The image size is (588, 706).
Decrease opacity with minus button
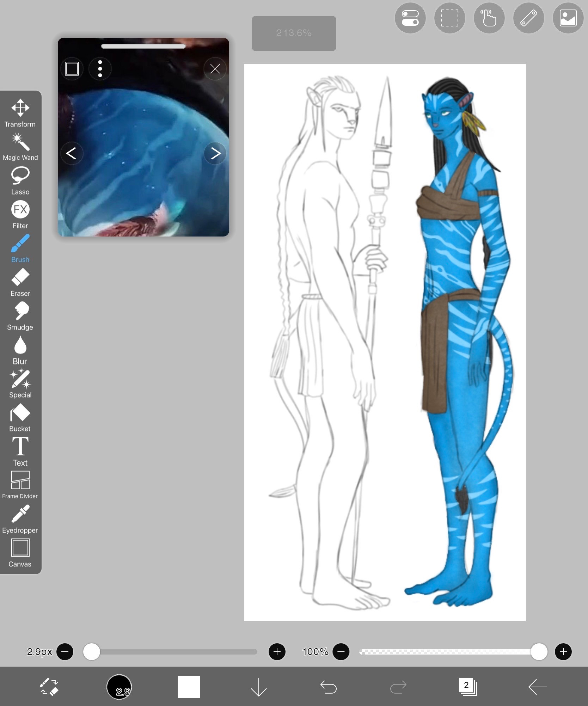(341, 651)
